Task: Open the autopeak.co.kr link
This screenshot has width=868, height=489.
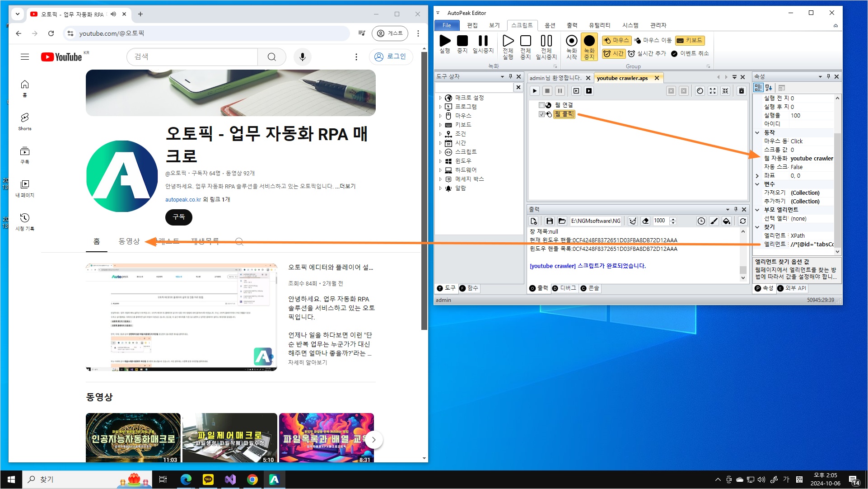Action: (183, 200)
